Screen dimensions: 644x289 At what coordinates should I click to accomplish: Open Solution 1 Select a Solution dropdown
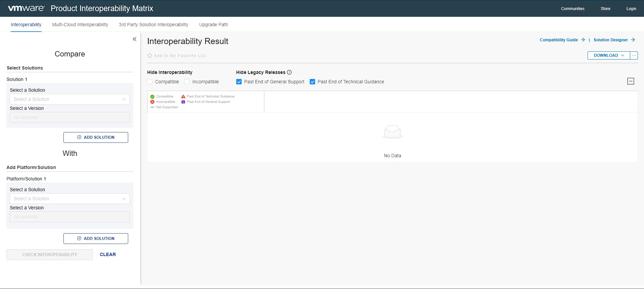(70, 99)
